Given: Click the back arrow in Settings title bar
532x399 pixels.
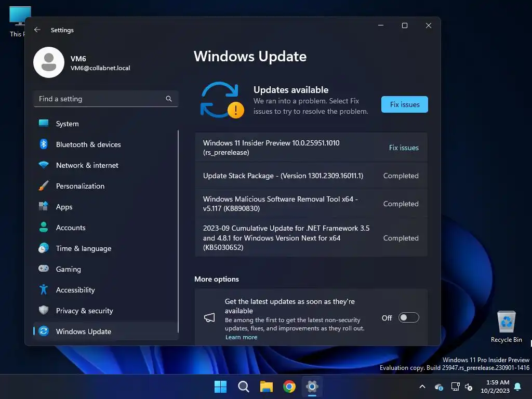Looking at the screenshot, I should coord(37,30).
